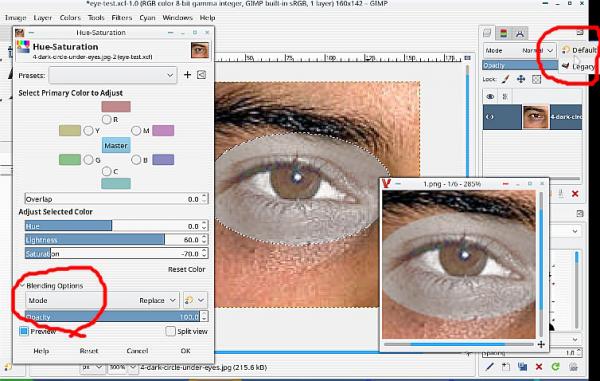The width and height of the screenshot is (600, 381).
Task: Open the layer Mode Normal dropdown
Action: (x=520, y=50)
